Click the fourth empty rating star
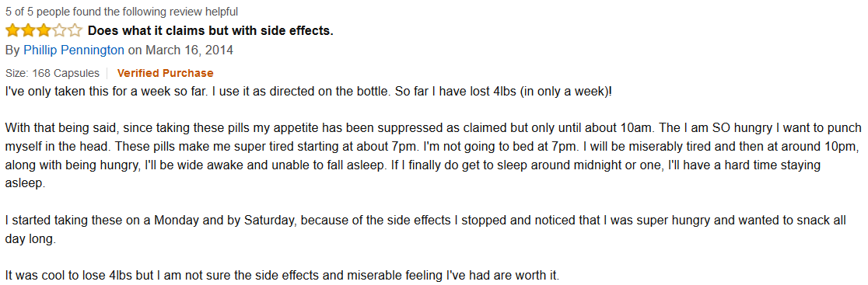Viewport: 868px width, 285px height. 59,31
